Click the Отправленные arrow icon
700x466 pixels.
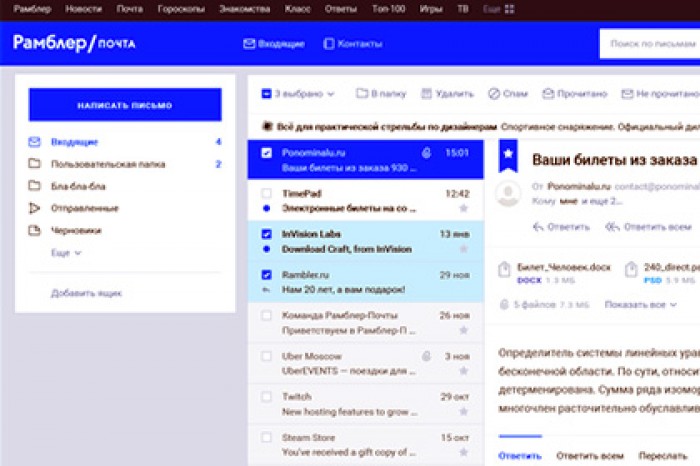pyautogui.click(x=34, y=208)
